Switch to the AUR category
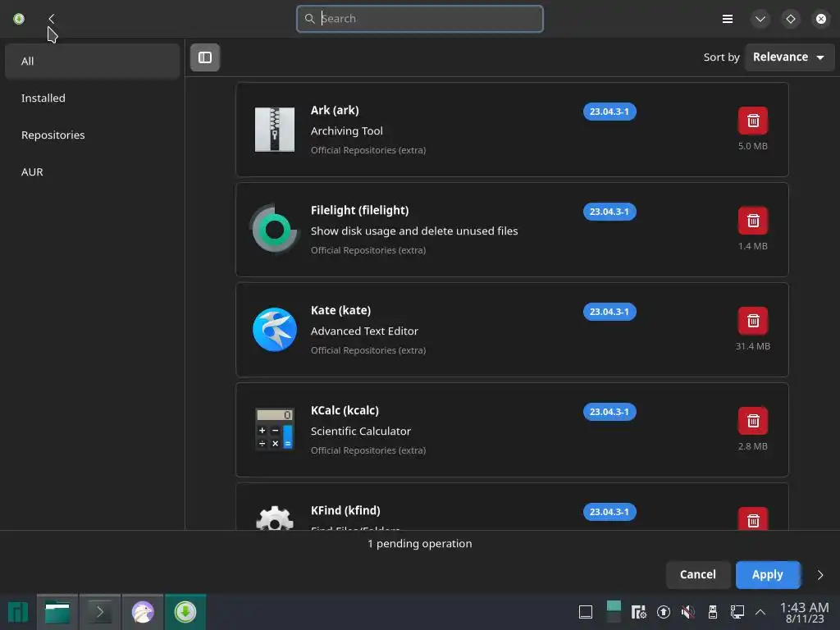This screenshot has height=630, width=840. pos(92,172)
